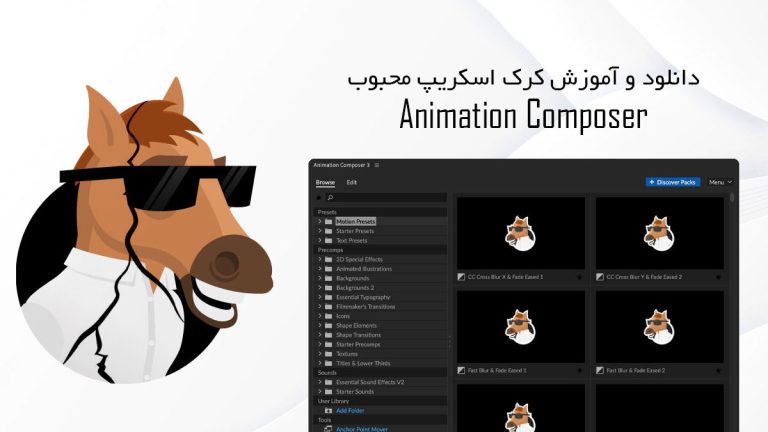
Task: Click preset icon beside Fast Blur & Fade Eased 2
Action: [600, 370]
